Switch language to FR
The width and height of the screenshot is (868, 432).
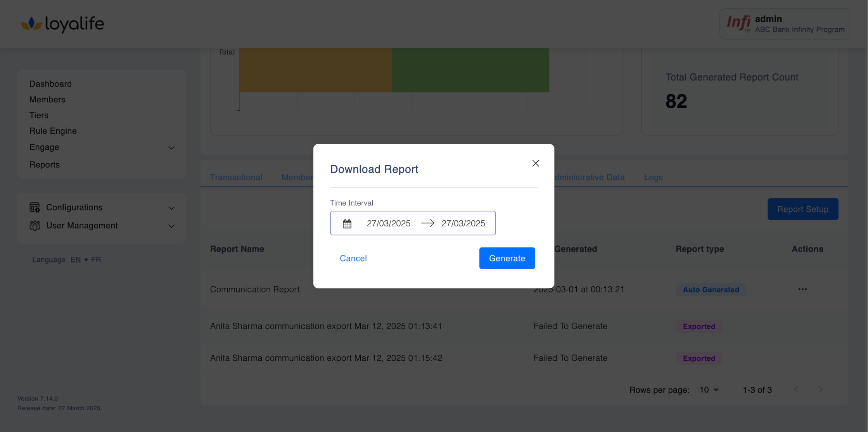point(96,259)
